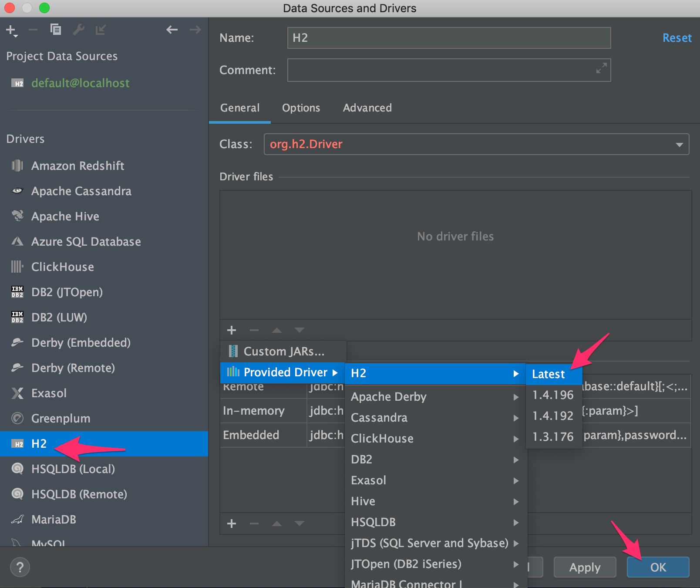Screen dimensions: 700x588
Task: Expand the DB2 submenu
Action: point(436,460)
